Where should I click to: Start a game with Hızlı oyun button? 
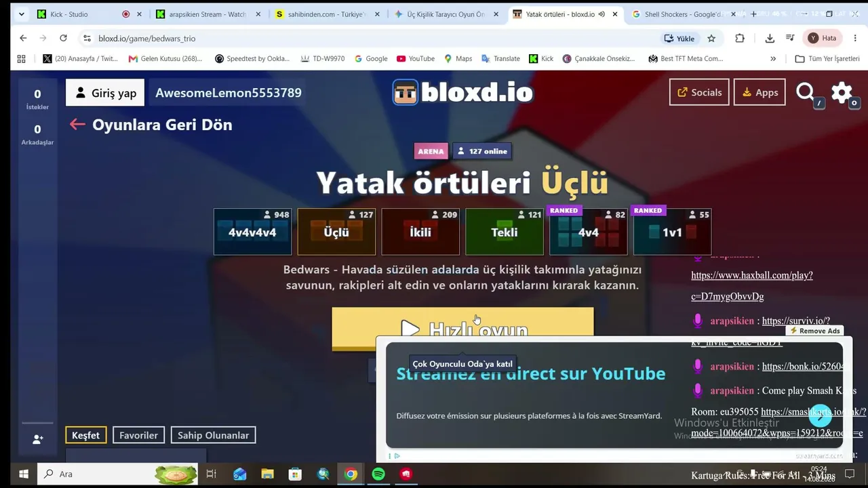coord(462,328)
